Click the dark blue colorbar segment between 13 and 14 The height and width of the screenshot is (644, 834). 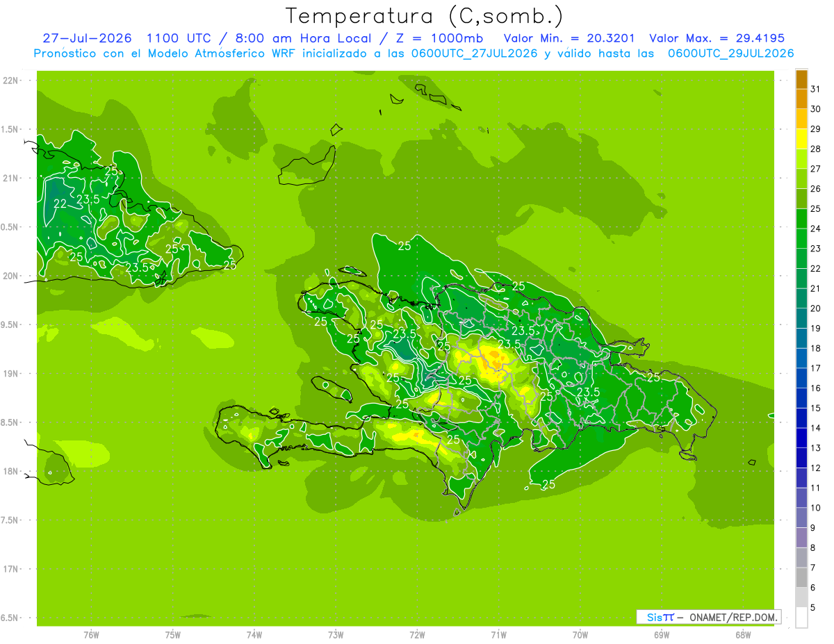pos(801,438)
